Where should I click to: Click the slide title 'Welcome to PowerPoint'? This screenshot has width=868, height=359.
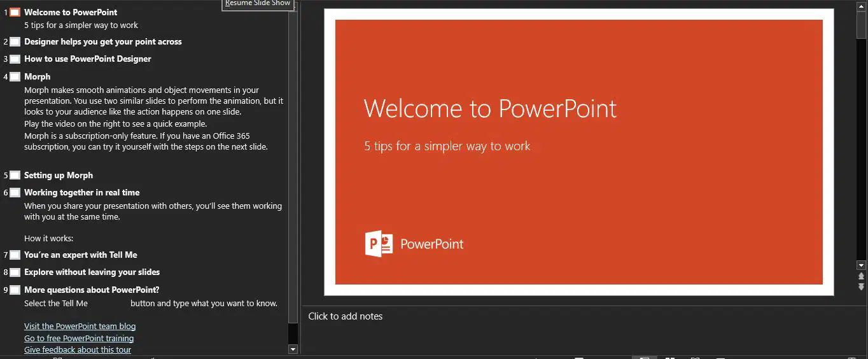pyautogui.click(x=490, y=108)
